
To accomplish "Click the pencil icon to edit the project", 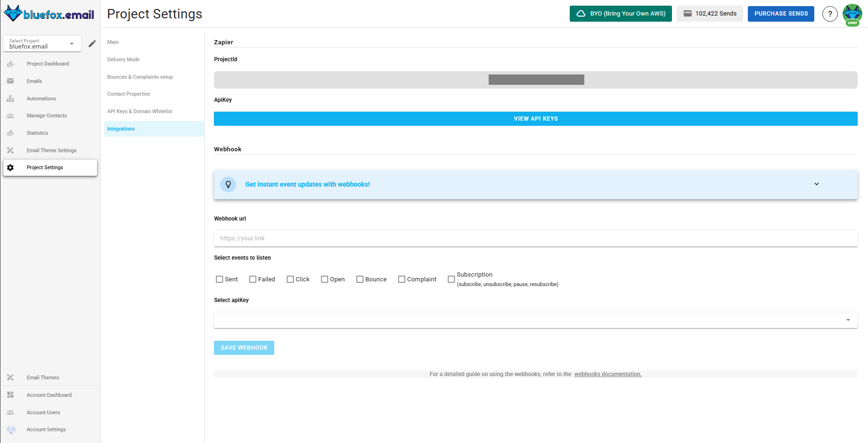I will point(92,43).
